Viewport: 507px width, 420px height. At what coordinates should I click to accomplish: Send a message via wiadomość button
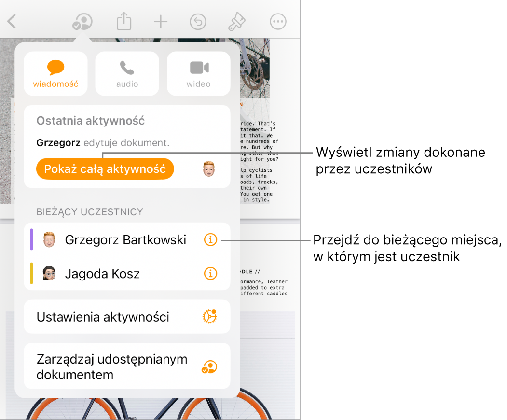coord(55,73)
